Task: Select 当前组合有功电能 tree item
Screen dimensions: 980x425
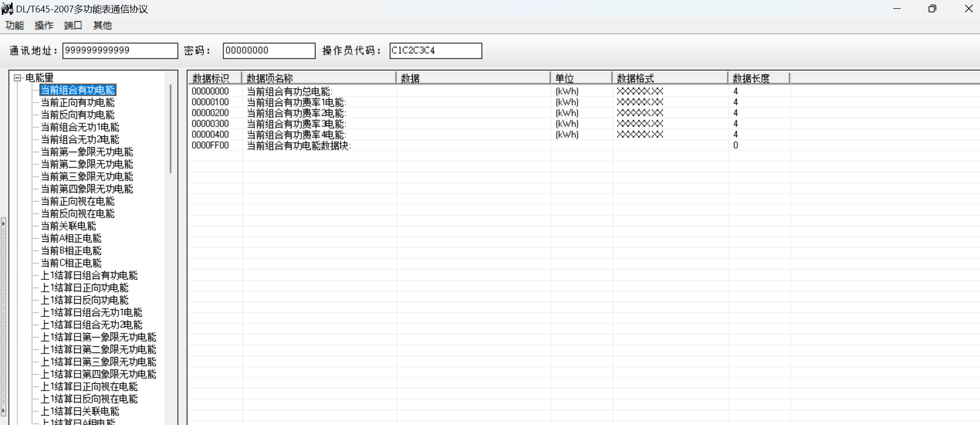Action: click(x=78, y=90)
